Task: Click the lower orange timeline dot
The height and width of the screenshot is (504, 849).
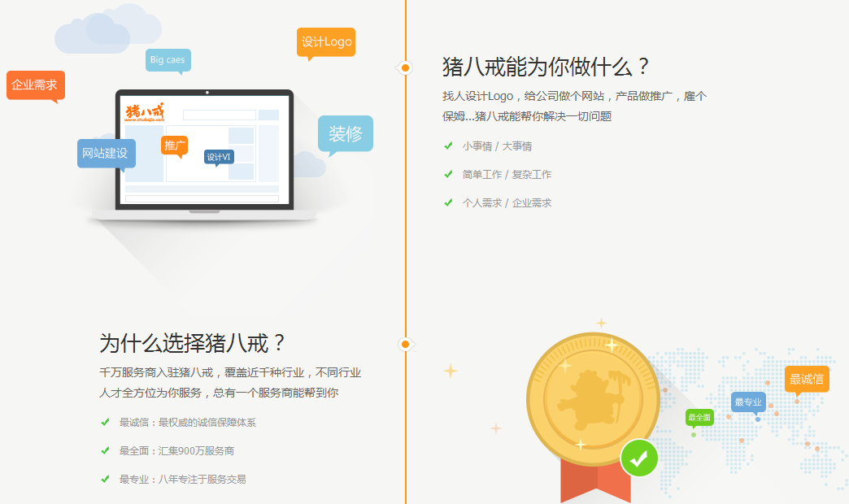Action: tap(405, 345)
